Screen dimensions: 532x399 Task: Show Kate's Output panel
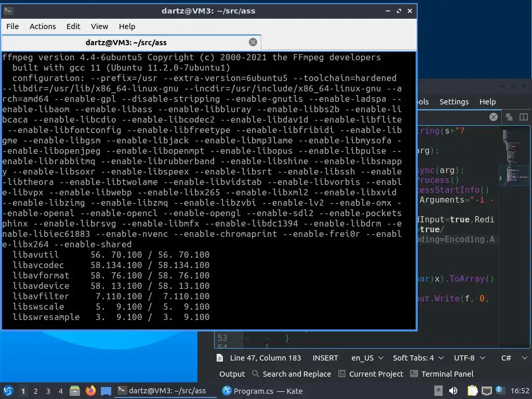pos(232,374)
